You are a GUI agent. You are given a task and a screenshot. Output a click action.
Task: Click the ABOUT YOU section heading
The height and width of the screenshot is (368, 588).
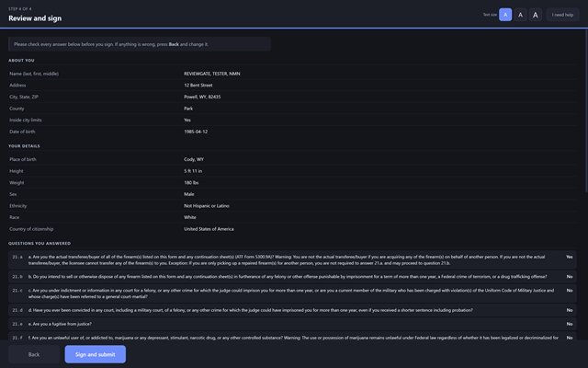pyautogui.click(x=21, y=60)
